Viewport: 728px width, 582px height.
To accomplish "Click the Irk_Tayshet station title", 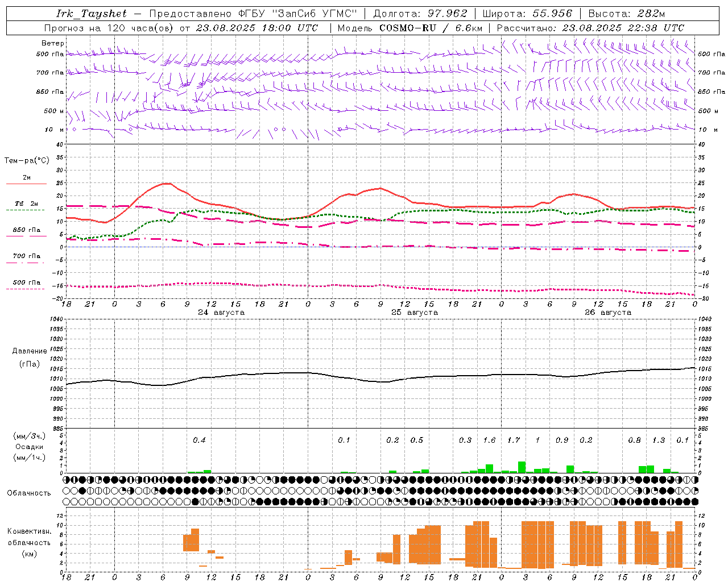I will coord(92,13).
